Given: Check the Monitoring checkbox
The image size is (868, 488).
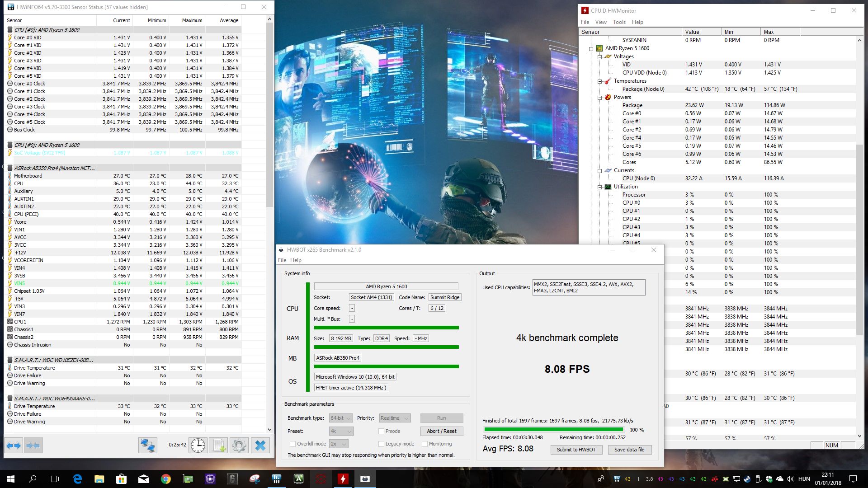Looking at the screenshot, I should [425, 444].
